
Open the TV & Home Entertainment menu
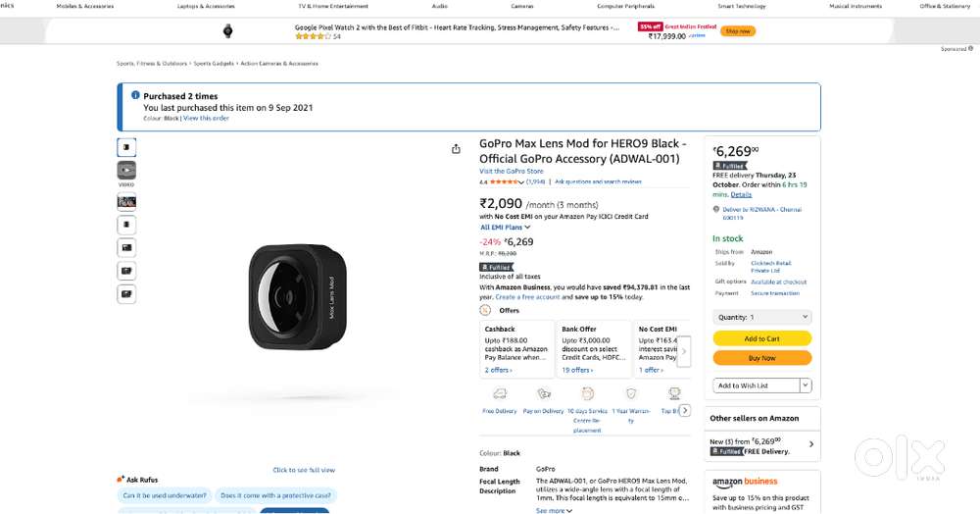333,6
